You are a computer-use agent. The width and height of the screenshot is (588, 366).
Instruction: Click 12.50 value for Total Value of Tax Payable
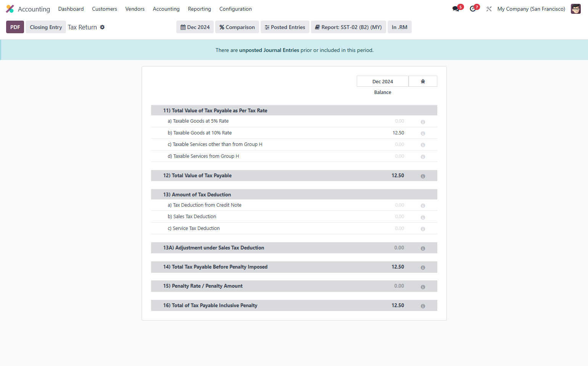point(398,175)
